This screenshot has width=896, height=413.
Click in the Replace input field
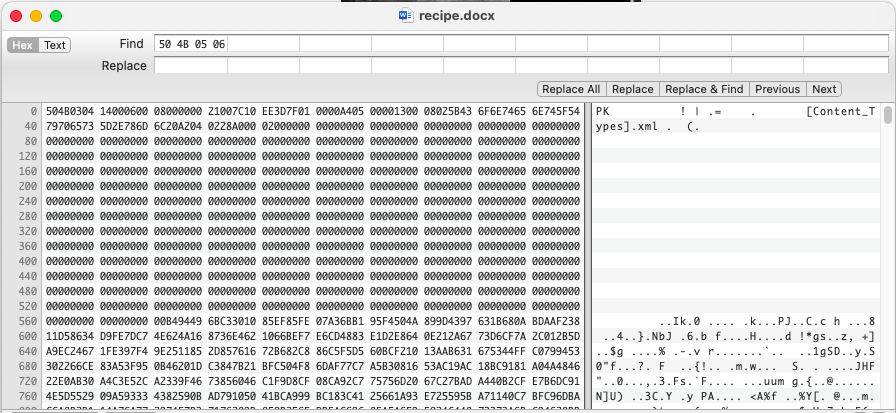pyautogui.click(x=515, y=66)
